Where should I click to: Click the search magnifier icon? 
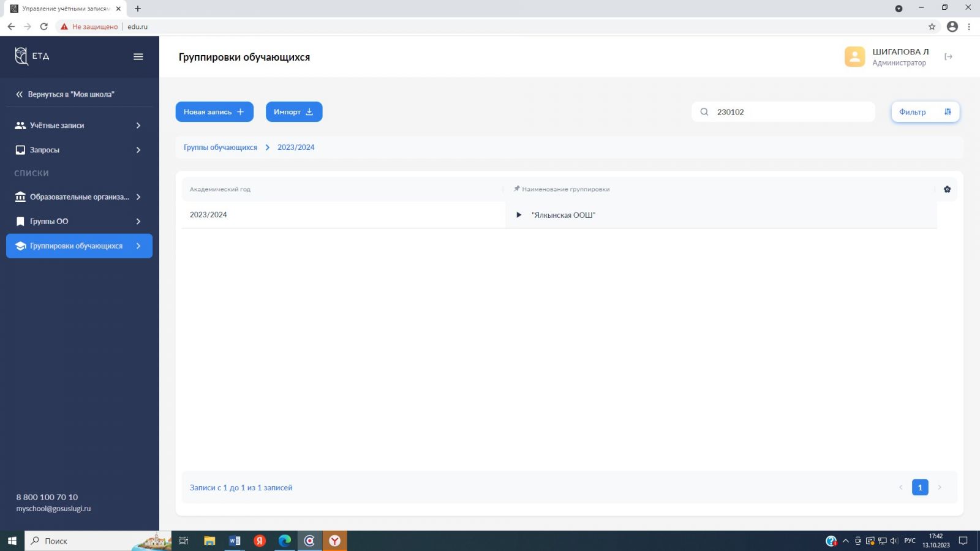pyautogui.click(x=704, y=112)
